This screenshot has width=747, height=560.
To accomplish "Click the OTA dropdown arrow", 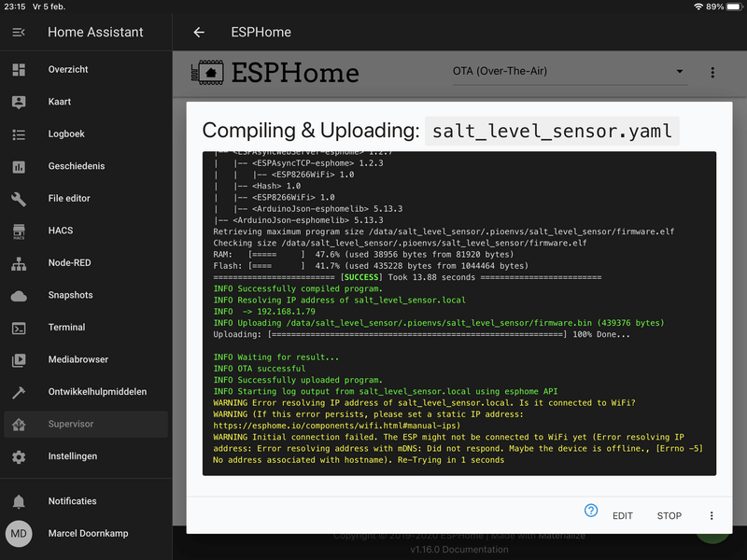I will 680,72.
